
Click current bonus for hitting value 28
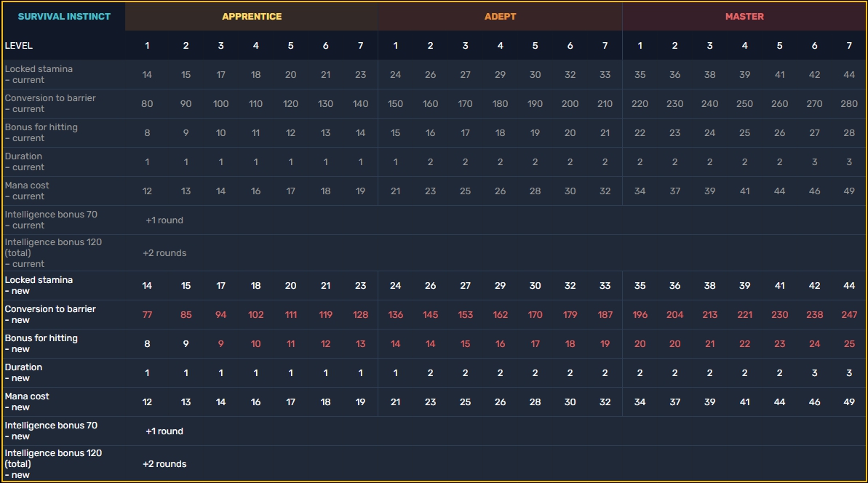point(849,133)
